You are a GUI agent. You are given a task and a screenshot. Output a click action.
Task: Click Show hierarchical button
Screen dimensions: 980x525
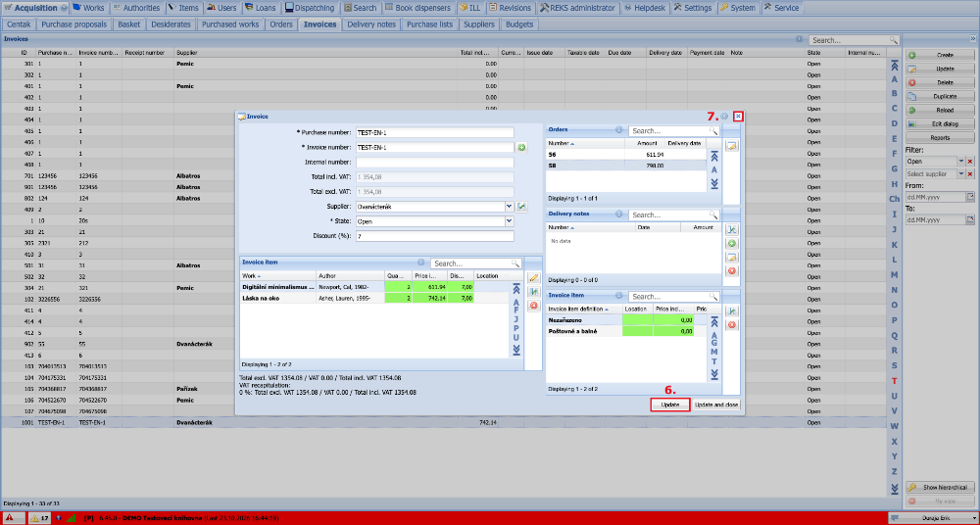[940, 488]
